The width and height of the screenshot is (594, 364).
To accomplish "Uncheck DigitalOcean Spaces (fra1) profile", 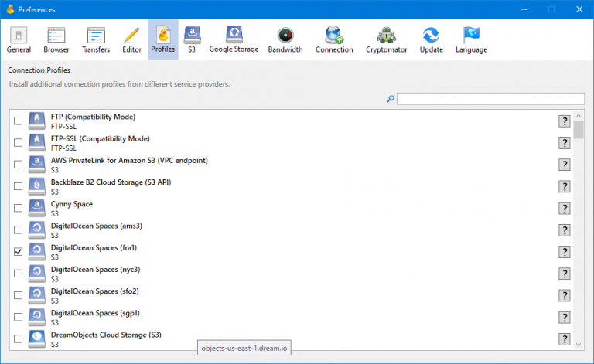I will point(19,252).
